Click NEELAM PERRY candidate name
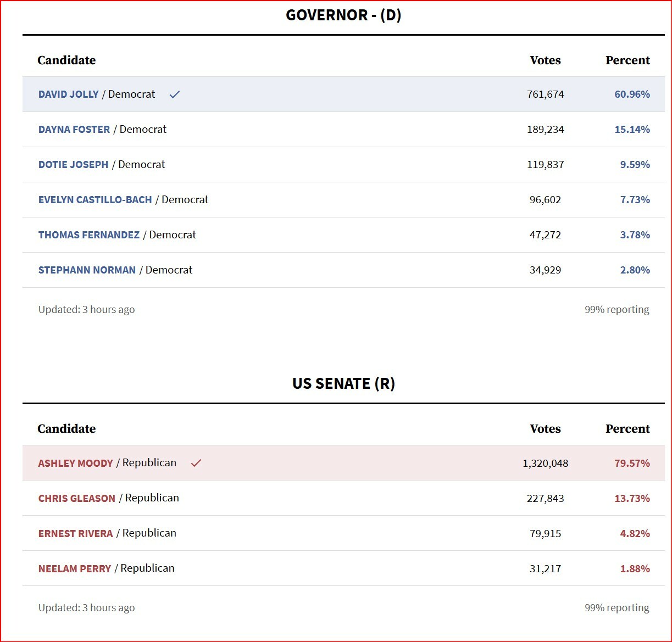The width and height of the screenshot is (672, 642). point(75,569)
